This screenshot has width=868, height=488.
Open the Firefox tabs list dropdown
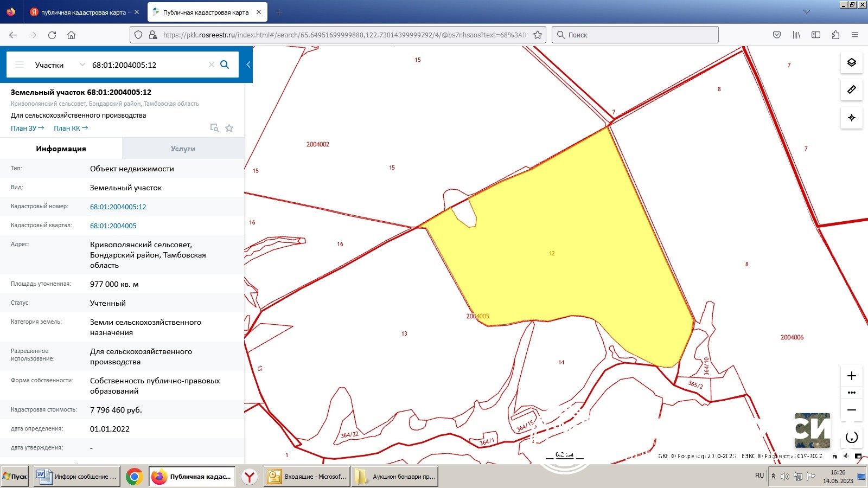(806, 12)
